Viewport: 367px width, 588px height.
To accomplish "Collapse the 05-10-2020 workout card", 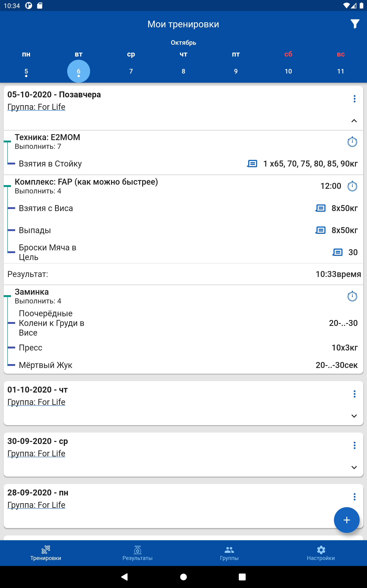I will [x=354, y=121].
